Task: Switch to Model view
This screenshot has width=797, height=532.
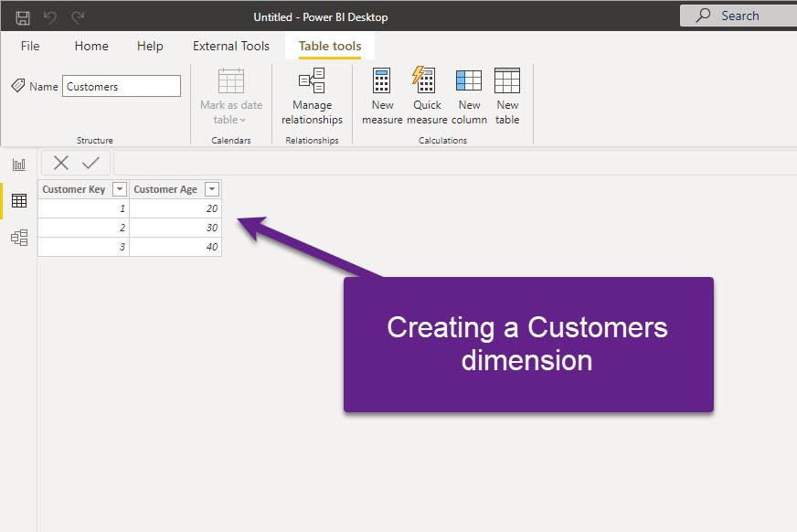Action: [19, 238]
